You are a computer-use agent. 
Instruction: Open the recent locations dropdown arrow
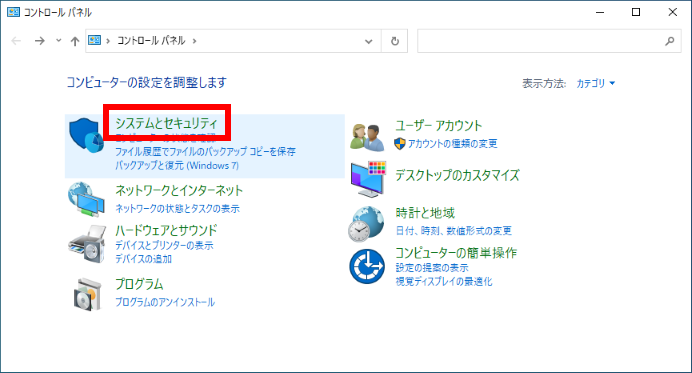[58, 41]
